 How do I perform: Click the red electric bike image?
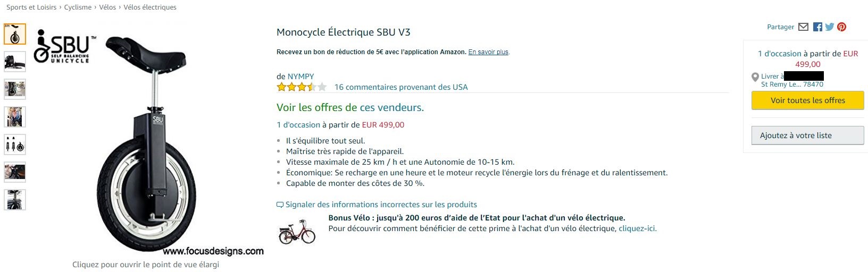[297, 231]
